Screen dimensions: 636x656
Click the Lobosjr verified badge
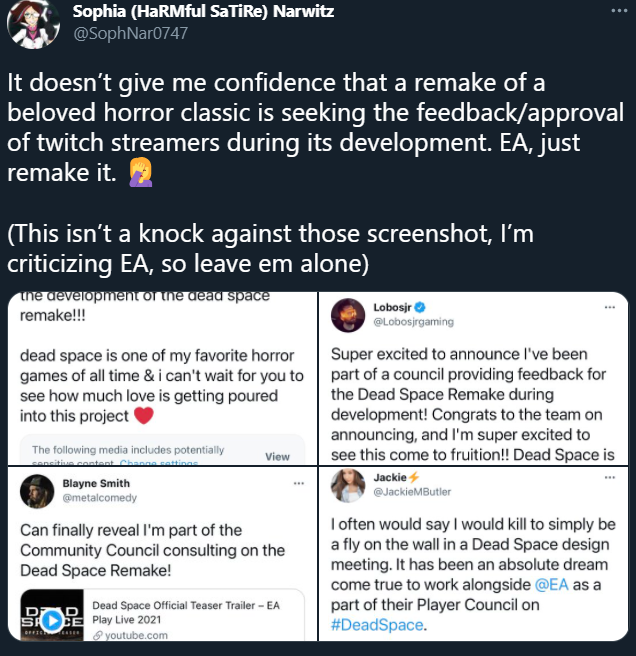click(x=421, y=304)
